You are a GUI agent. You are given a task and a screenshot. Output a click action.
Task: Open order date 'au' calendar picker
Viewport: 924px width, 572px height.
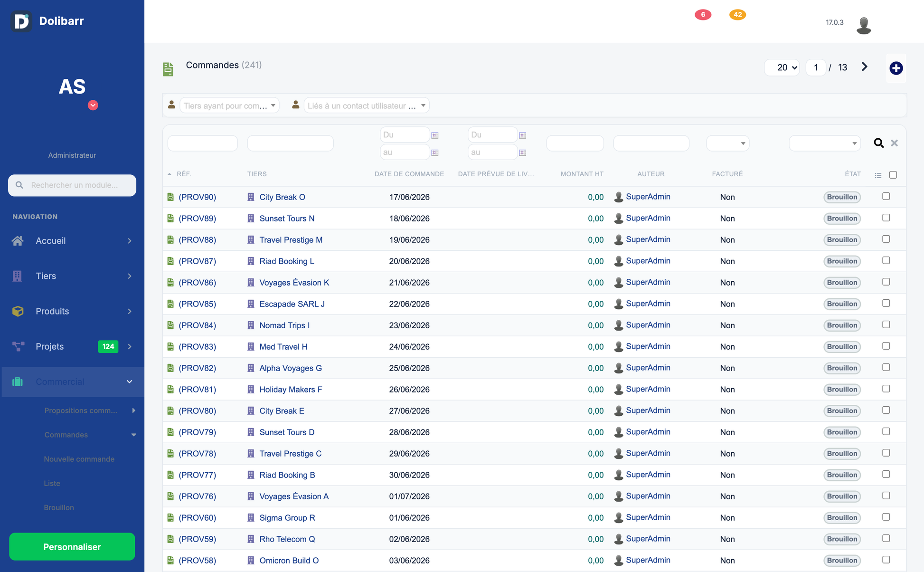pos(434,153)
